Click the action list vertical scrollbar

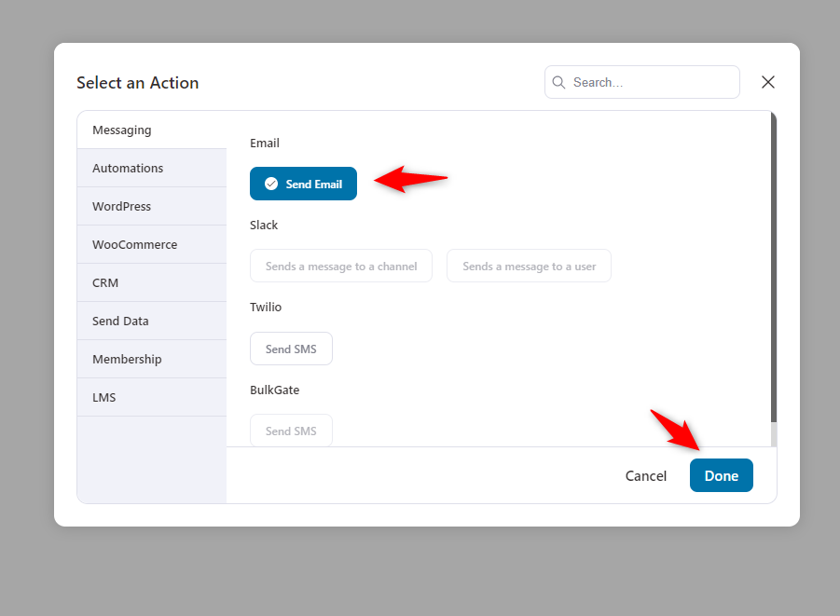click(x=773, y=267)
